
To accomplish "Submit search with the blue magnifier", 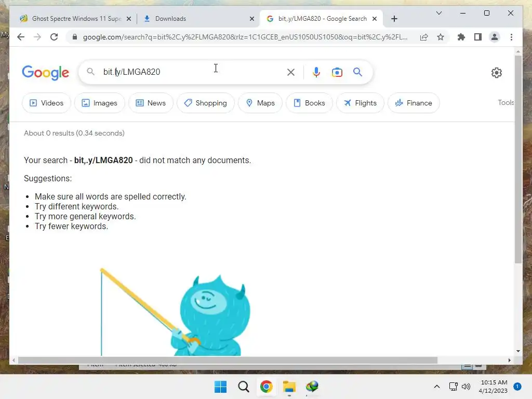I will coord(357,72).
